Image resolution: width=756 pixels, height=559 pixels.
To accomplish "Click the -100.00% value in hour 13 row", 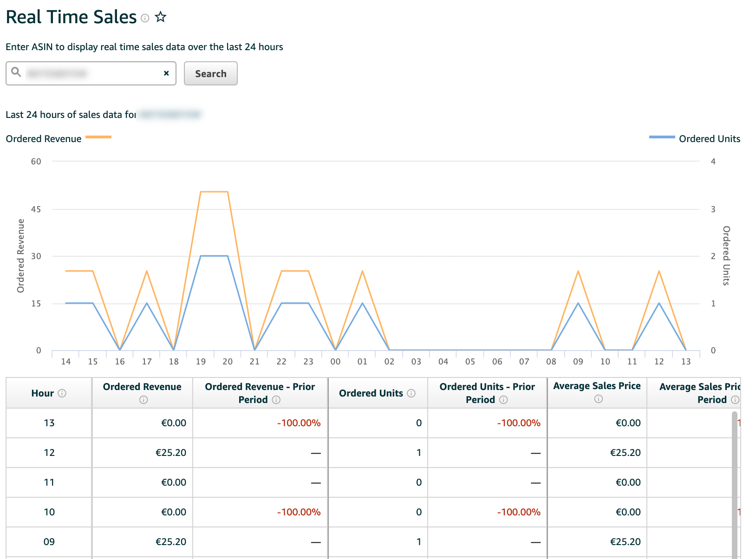I will 299,423.
